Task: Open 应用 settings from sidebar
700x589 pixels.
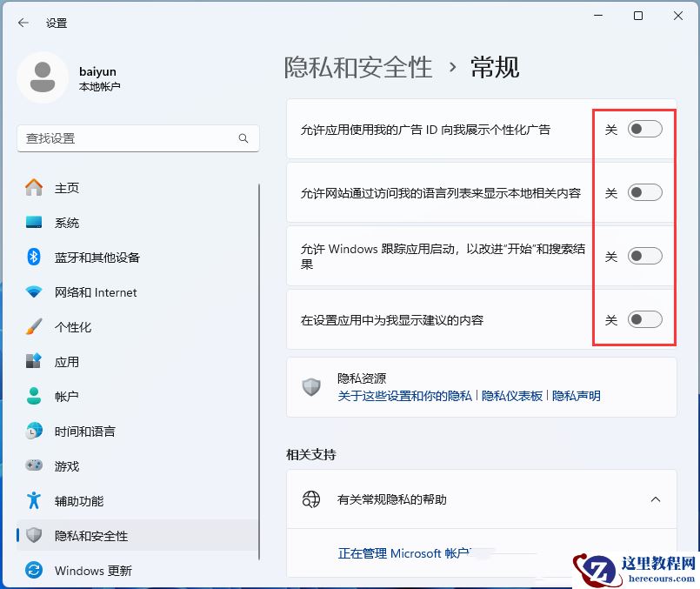Action: click(67, 362)
